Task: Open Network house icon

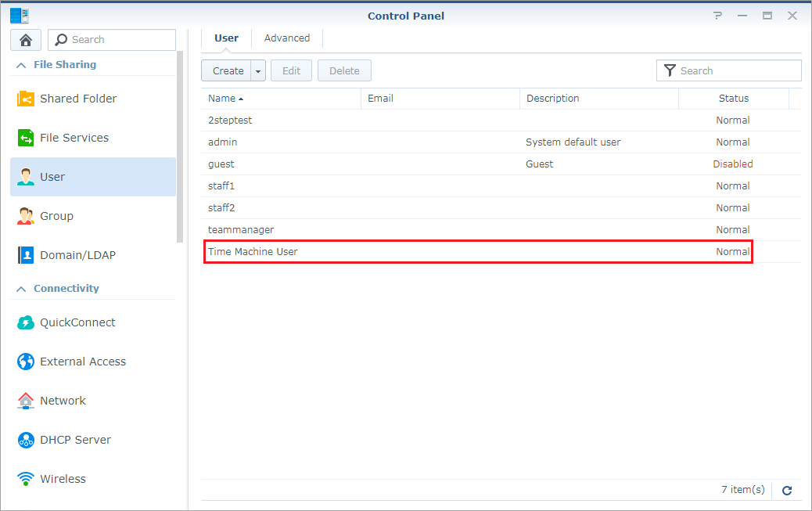Action: pyautogui.click(x=25, y=401)
